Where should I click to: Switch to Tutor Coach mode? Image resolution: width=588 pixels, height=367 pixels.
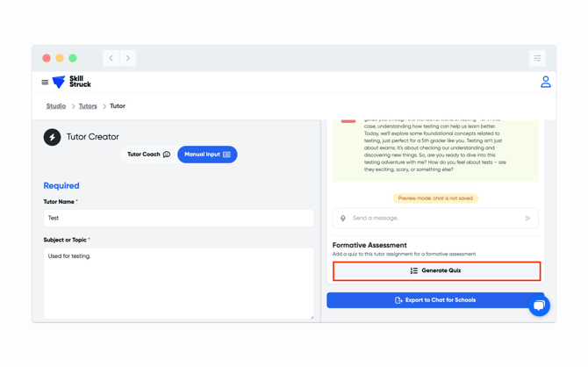pos(148,155)
